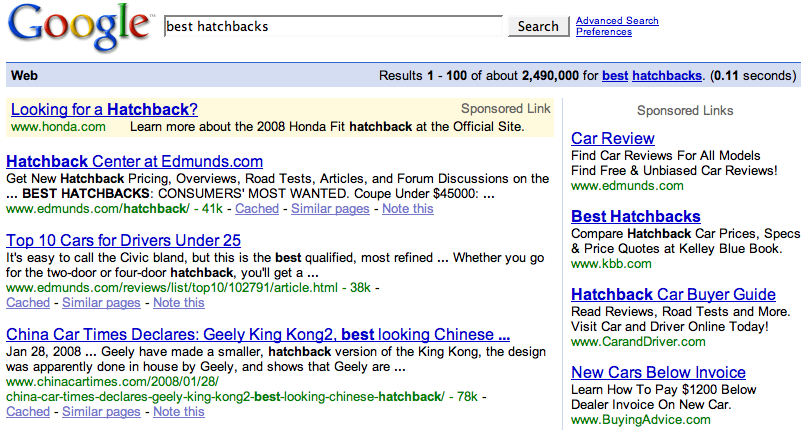803x430 pixels.
Task: Open Hatchback Center at Edmunds.com result
Action: click(134, 161)
